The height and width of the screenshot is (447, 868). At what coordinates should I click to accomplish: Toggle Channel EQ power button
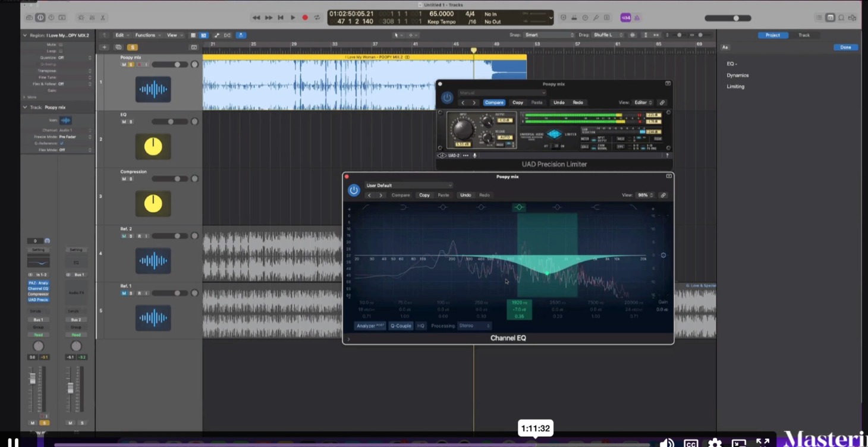(354, 190)
